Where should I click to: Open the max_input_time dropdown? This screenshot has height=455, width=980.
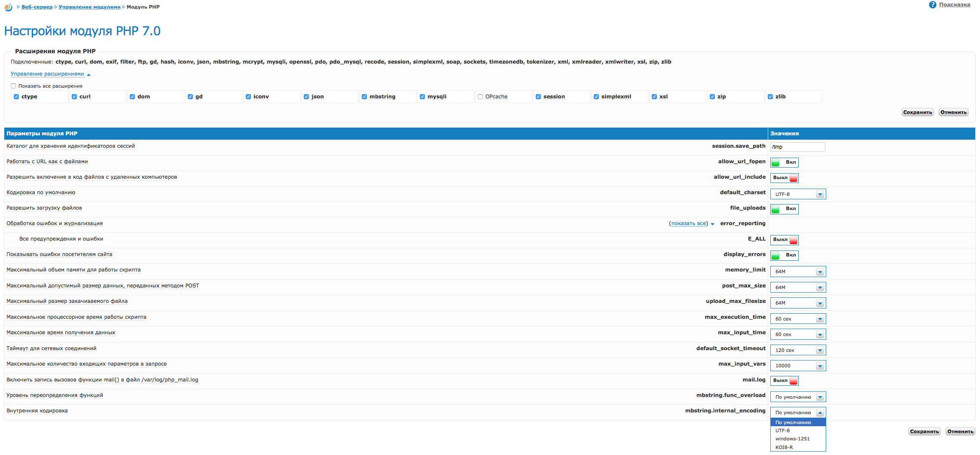(798, 334)
